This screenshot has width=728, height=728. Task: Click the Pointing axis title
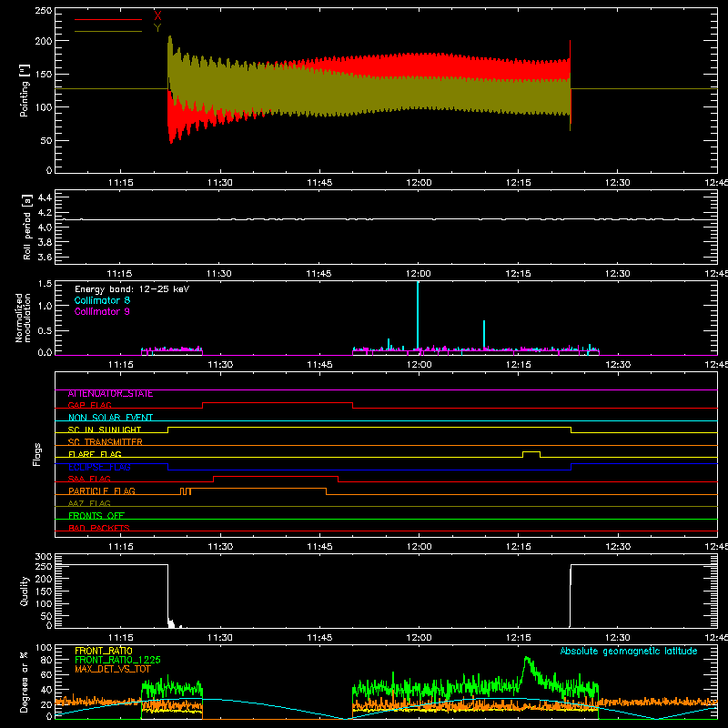tap(25, 90)
